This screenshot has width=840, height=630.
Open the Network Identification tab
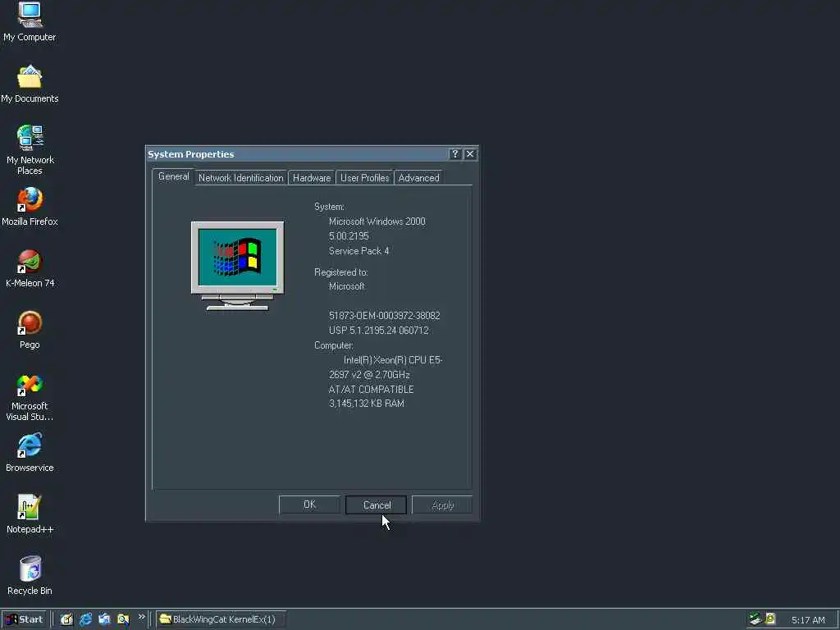240,178
